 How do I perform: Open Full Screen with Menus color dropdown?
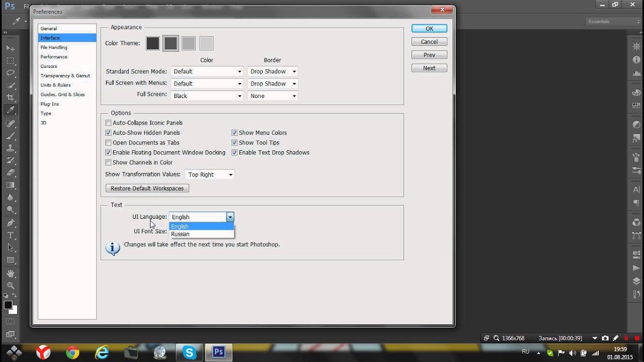[207, 83]
